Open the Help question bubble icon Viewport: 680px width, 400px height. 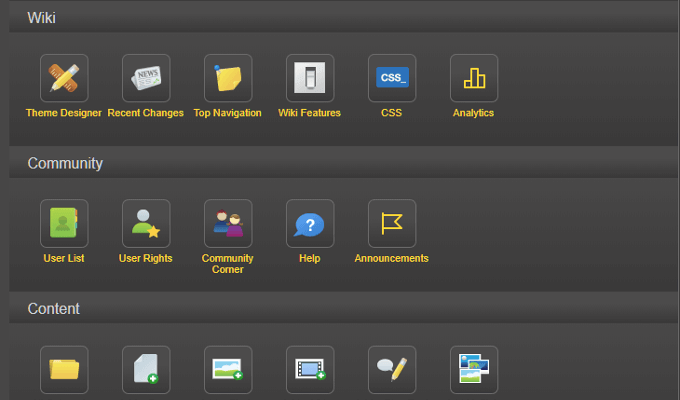pos(310,223)
